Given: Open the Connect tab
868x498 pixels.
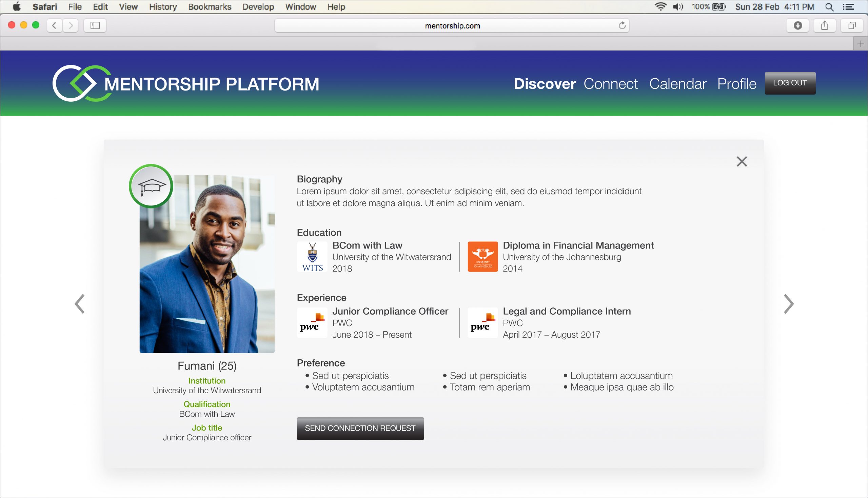Looking at the screenshot, I should click(x=610, y=84).
